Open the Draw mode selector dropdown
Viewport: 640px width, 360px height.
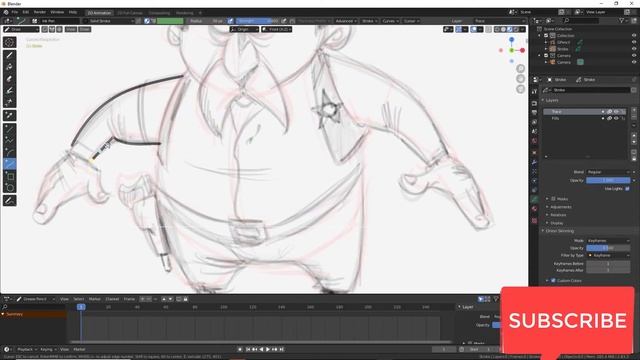[x=21, y=29]
